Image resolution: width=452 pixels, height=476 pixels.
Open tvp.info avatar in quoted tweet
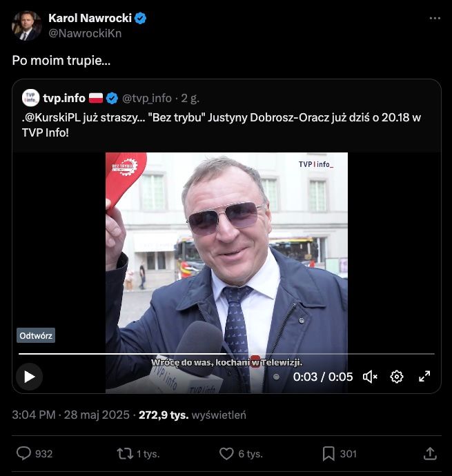coord(30,97)
